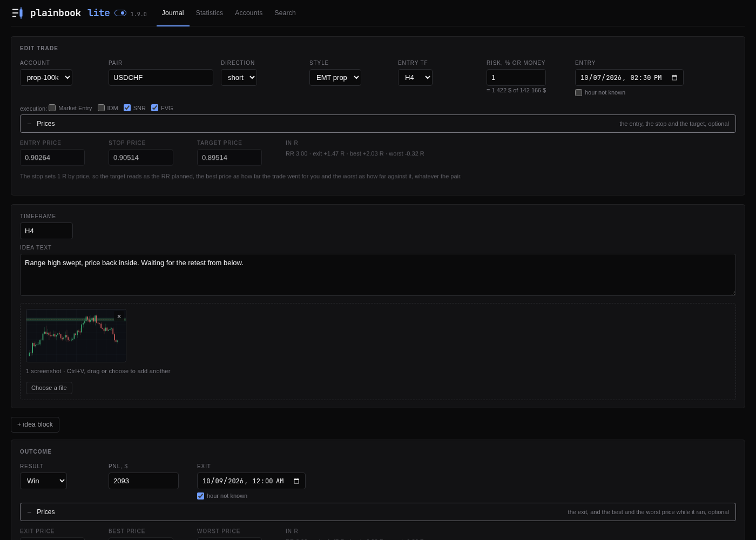The height and width of the screenshot is (540, 756).
Task: Enable the Market Entry checkbox
Action: 52,107
